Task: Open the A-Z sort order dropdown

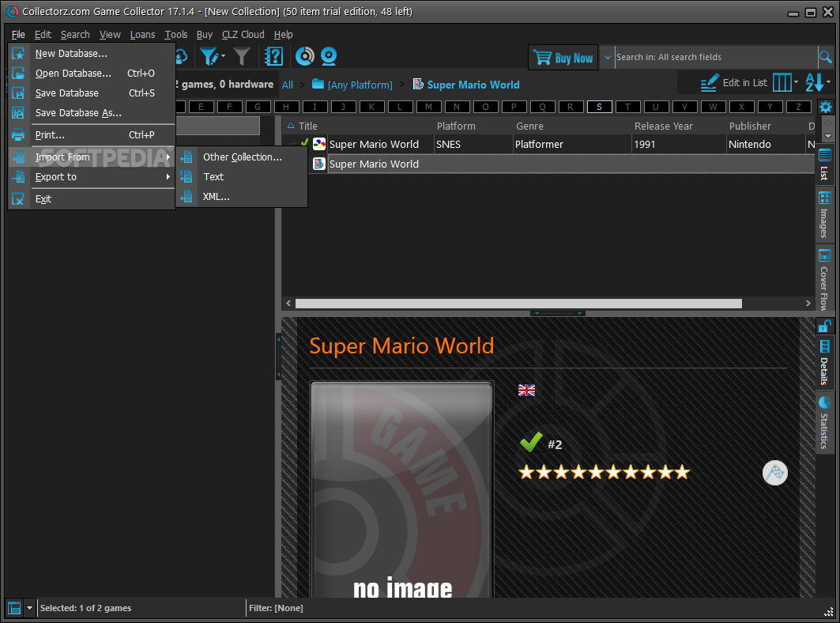Action: (x=828, y=82)
